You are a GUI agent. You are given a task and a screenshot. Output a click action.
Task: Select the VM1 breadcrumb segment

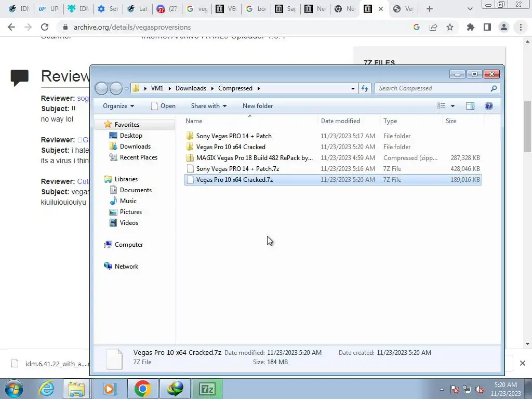(x=157, y=88)
